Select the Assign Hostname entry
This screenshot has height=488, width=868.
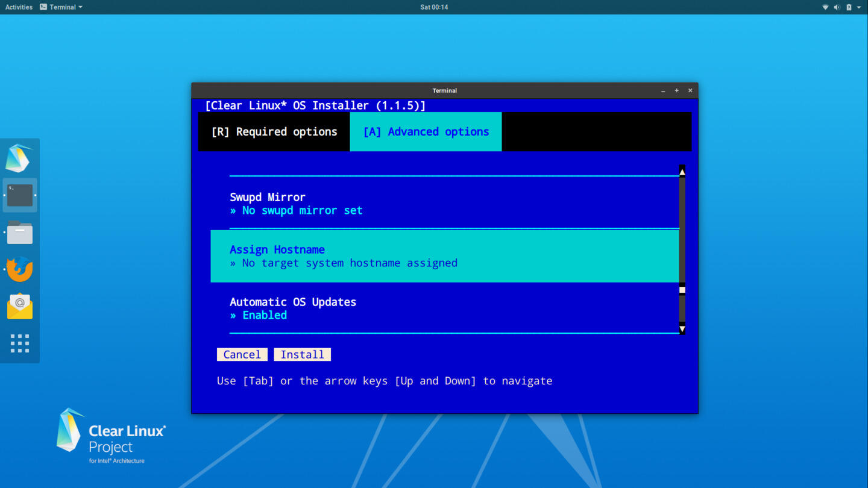[x=445, y=256]
